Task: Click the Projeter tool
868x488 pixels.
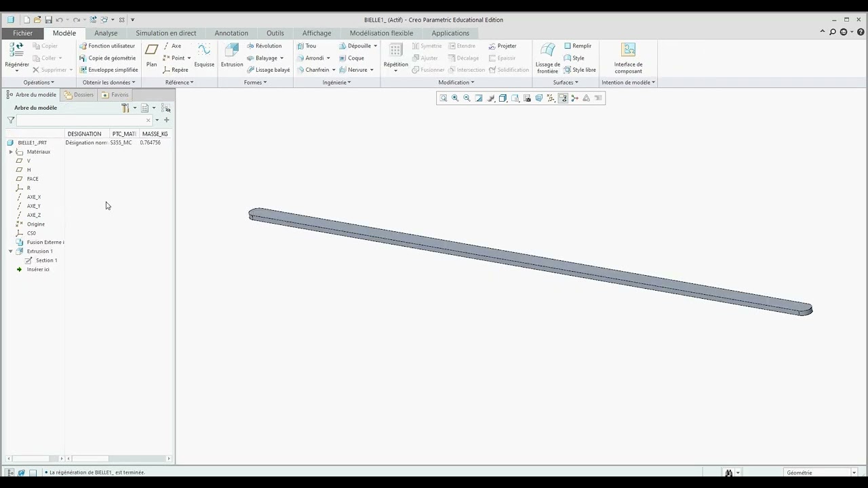Action: pos(502,46)
